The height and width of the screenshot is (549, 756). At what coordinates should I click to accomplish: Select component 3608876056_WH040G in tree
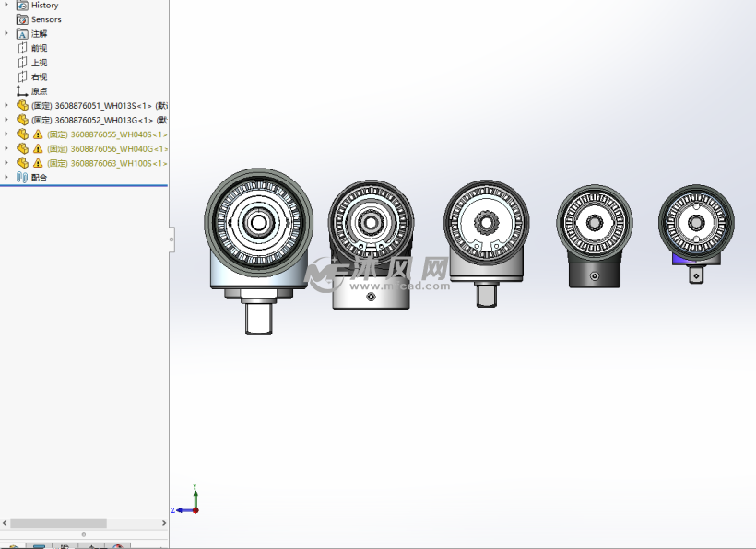click(106, 148)
